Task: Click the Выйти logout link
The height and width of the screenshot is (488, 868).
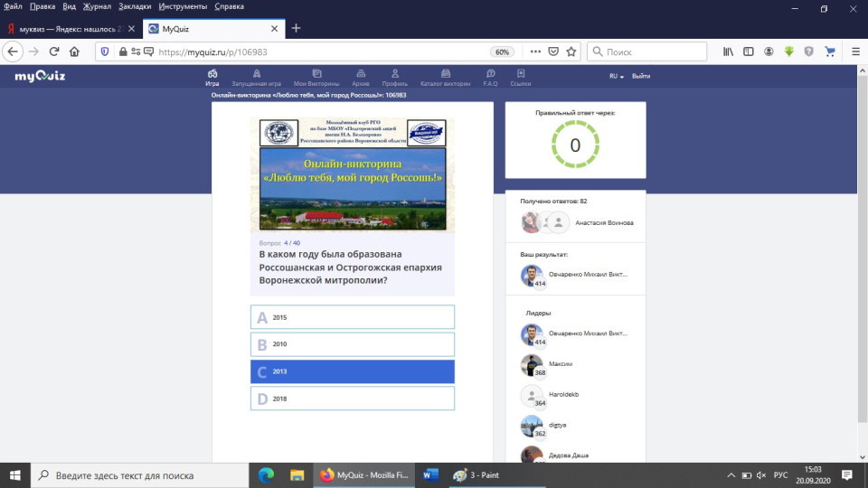Action: tap(640, 76)
